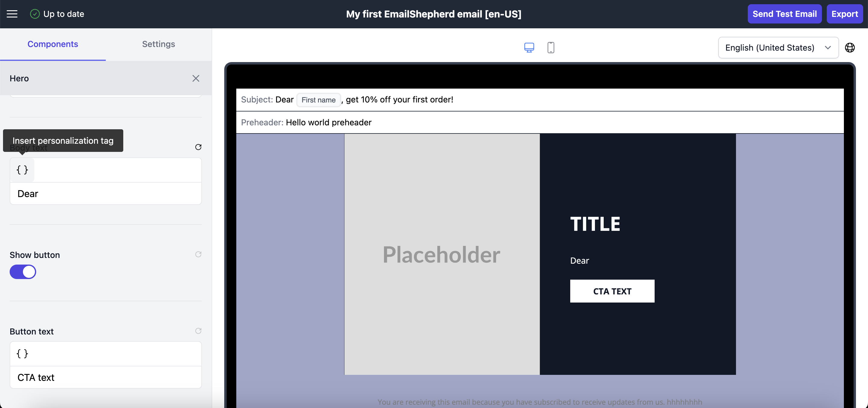Click the Body text input containing Dear
The width and height of the screenshot is (868, 408).
(106, 193)
